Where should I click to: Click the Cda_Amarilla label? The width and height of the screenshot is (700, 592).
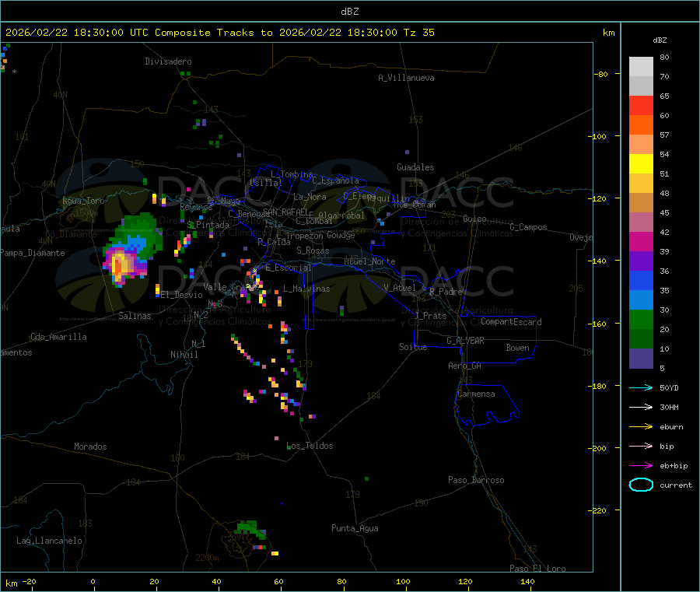pyautogui.click(x=58, y=337)
